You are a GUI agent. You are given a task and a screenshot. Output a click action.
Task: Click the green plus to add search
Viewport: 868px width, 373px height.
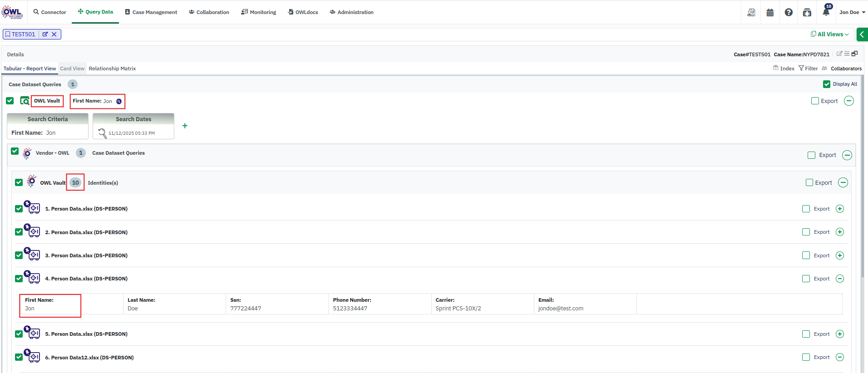[x=185, y=126]
